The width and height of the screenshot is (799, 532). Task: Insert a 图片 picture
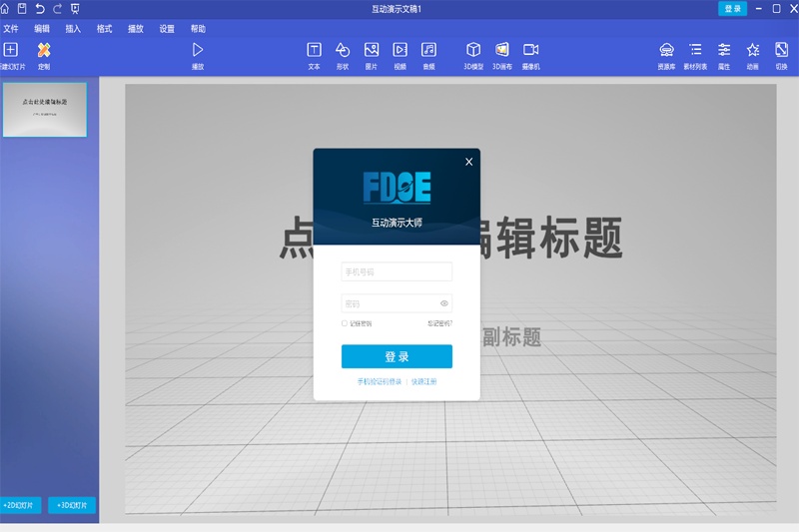pyautogui.click(x=372, y=56)
